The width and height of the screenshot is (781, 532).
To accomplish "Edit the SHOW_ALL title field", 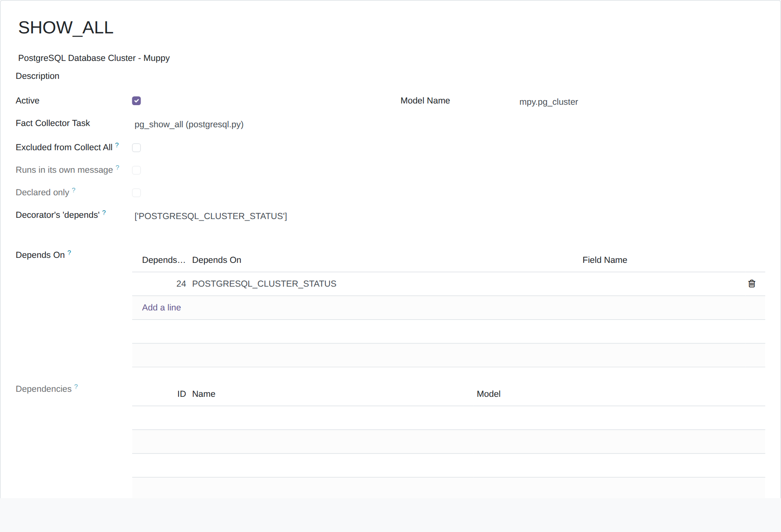I will tap(66, 28).
